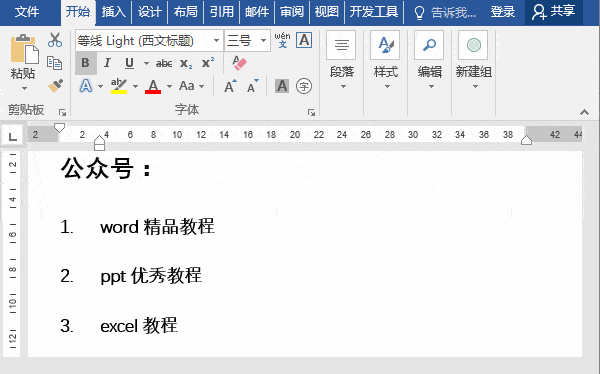Open enclosed characters (字) tool
The height and width of the screenshot is (374, 600).
[x=304, y=86]
